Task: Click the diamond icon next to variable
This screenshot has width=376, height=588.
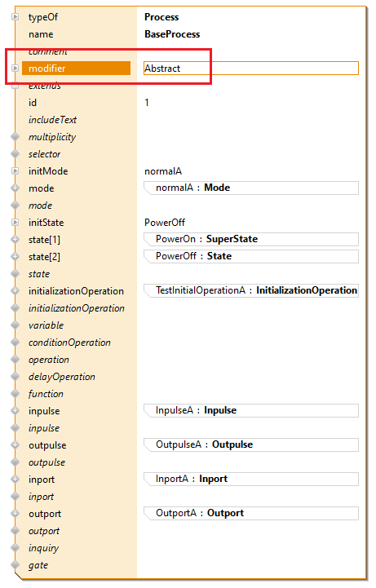Action: pos(15,325)
